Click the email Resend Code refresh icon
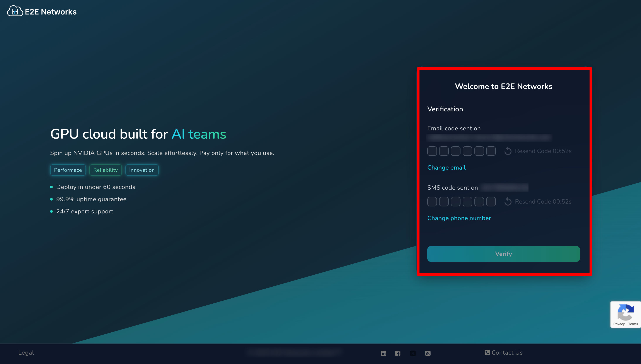The image size is (641, 364). click(x=508, y=151)
